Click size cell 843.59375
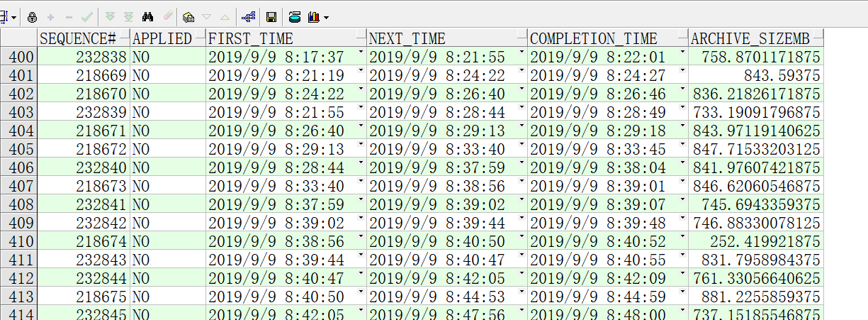868x320 pixels. pos(755,75)
